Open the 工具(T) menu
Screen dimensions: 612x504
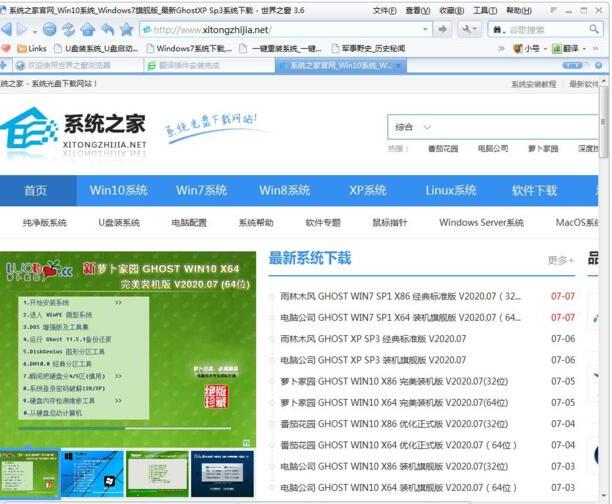tap(485, 11)
